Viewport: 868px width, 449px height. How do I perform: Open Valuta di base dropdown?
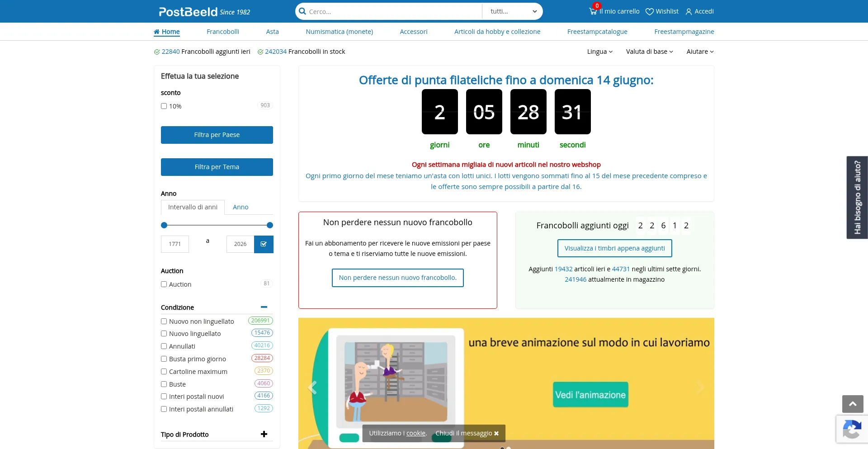(x=649, y=52)
